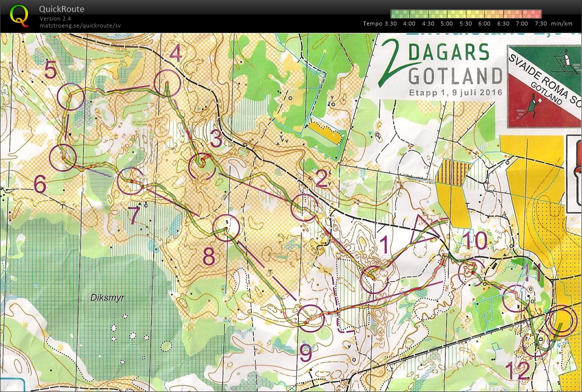Viewport: 582px width, 392px height.
Task: Click control circle 5 on the map
Action: pos(71,97)
